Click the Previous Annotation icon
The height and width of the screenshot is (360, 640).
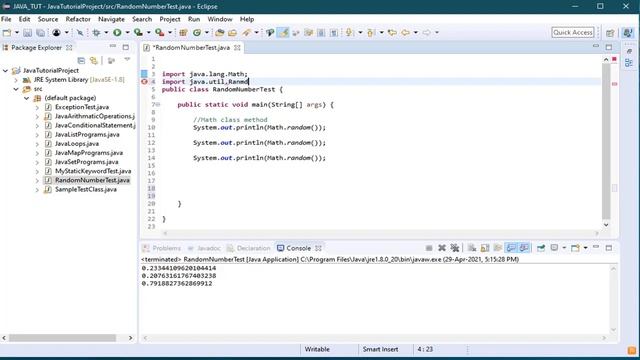coord(371,33)
